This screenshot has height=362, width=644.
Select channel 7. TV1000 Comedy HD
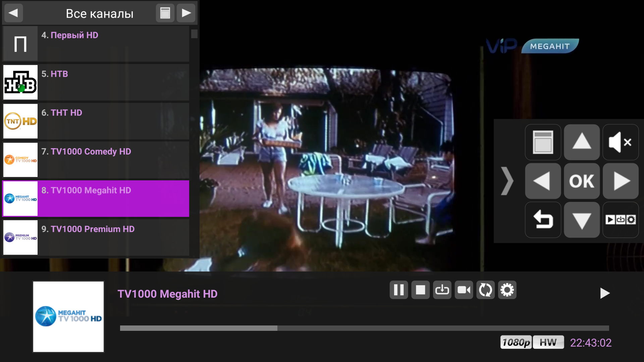click(96, 160)
